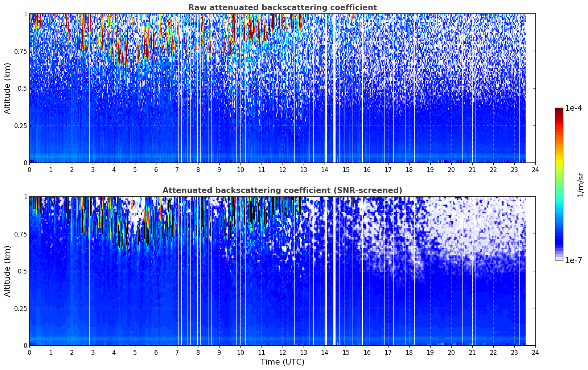Click the 0.25 altitude tick on the bottom plot
588x370 pixels.
[20, 308]
